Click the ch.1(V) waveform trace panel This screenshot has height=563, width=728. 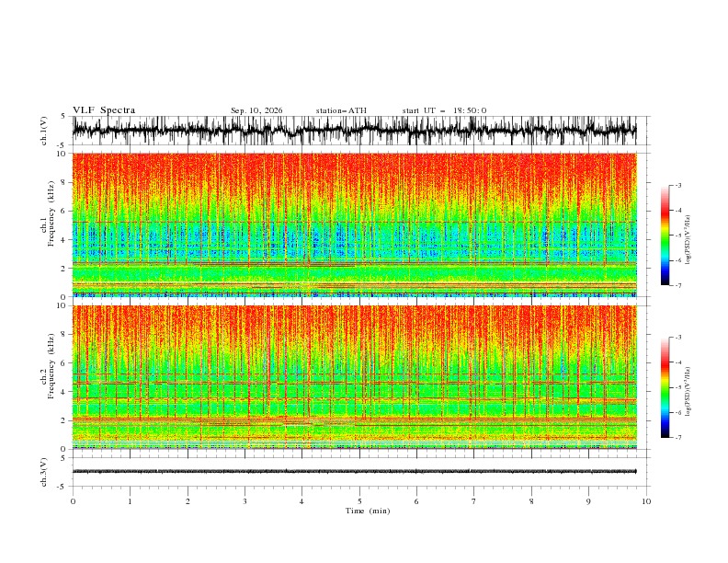pyautogui.click(x=354, y=131)
